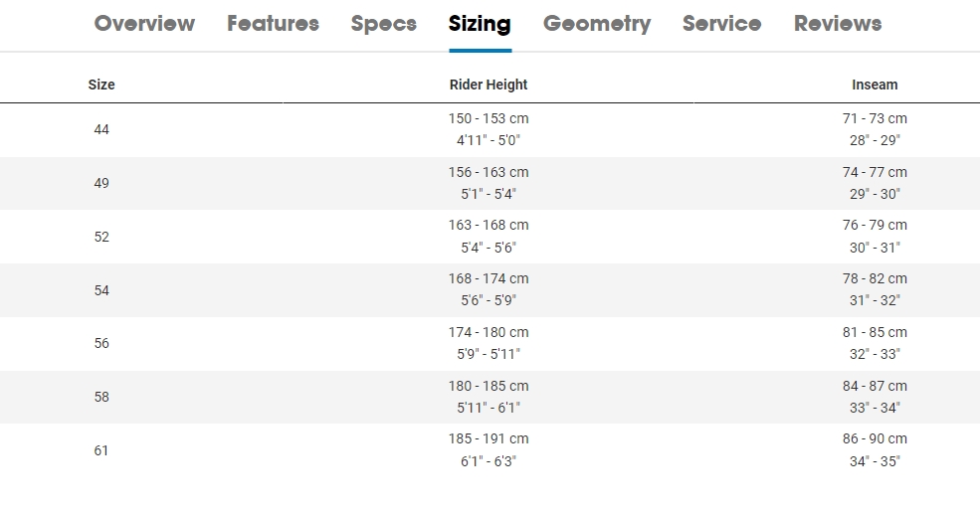Go to the Geometry tab
Screen dimensions: 980x517
click(597, 24)
